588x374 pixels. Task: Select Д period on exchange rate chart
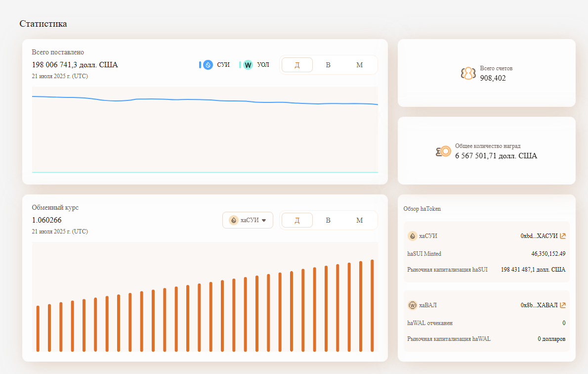click(297, 221)
